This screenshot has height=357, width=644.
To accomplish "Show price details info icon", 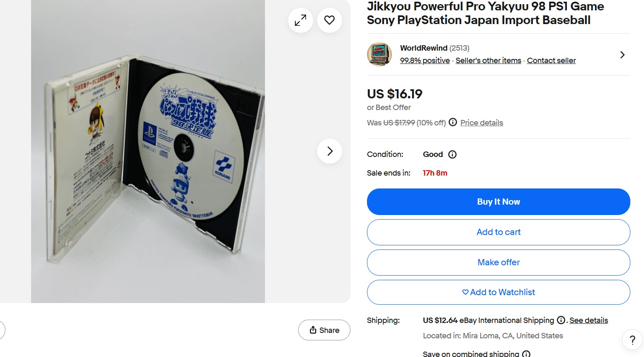I will [453, 122].
